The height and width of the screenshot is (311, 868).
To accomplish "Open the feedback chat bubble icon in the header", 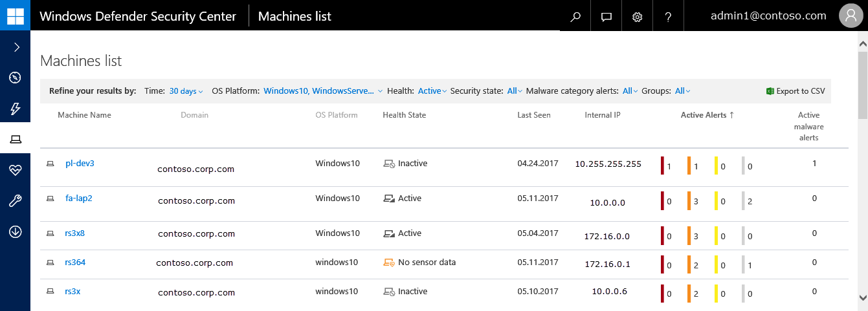I will [x=606, y=17].
